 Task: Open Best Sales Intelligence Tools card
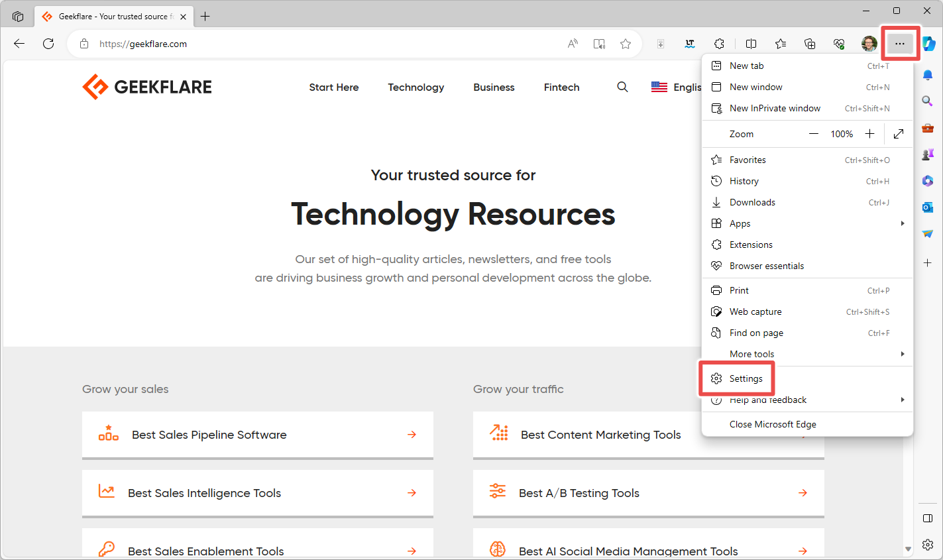point(258,493)
